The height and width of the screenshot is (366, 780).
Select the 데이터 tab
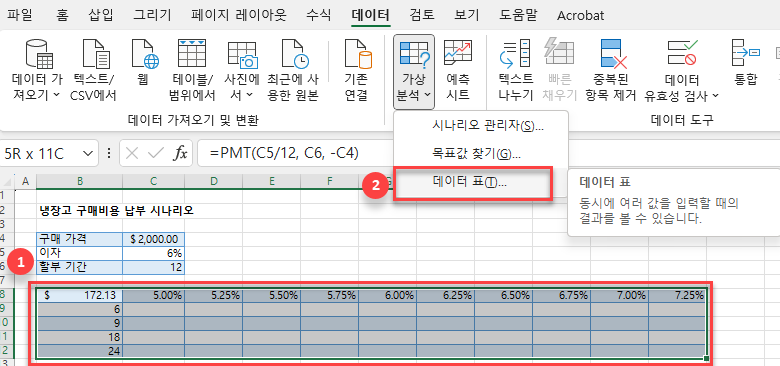(x=371, y=15)
